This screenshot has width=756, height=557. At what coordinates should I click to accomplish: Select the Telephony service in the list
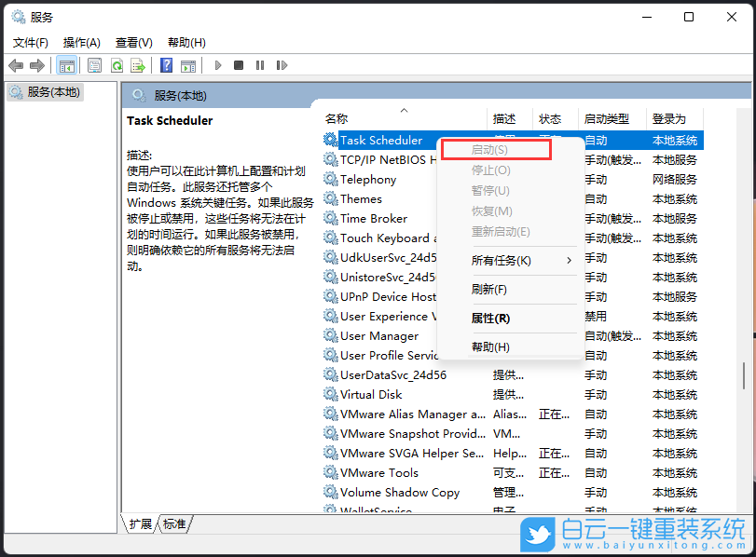click(x=364, y=179)
